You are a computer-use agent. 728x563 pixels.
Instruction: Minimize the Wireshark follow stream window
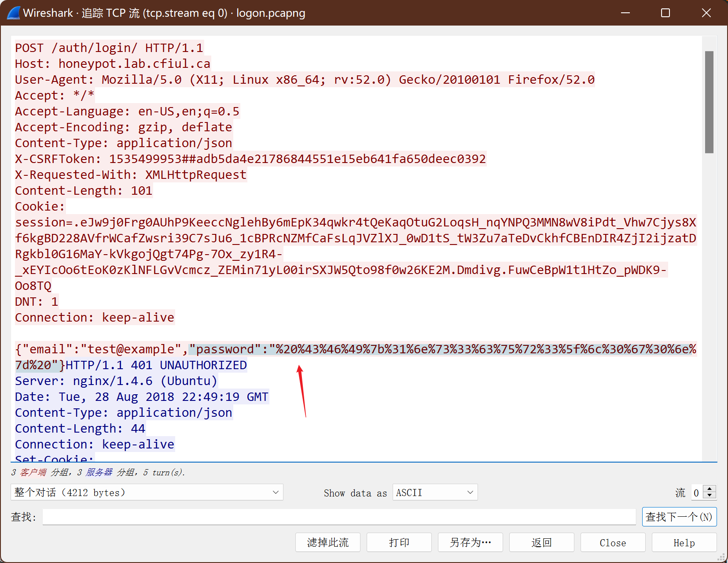625,13
